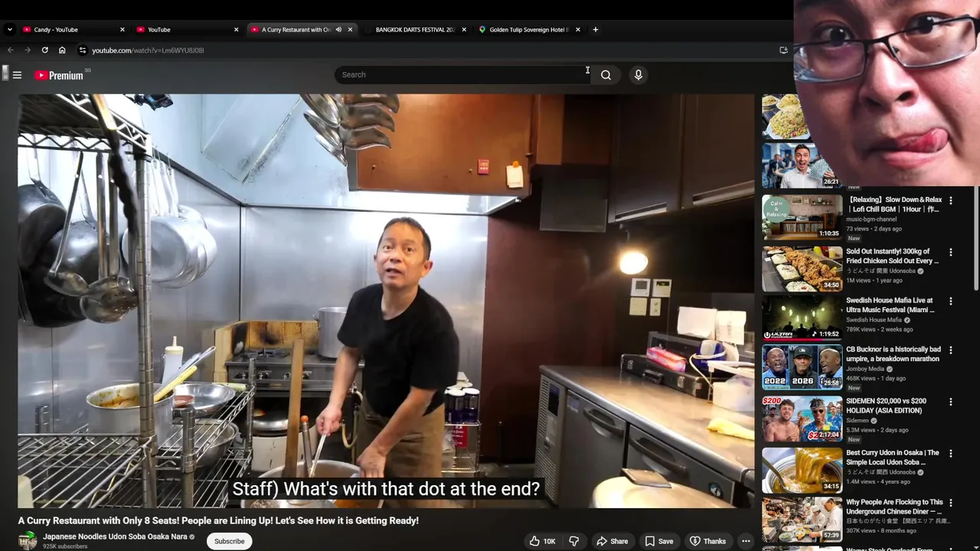Send Thanks to the creator
The image size is (980, 551).
pyautogui.click(x=707, y=541)
